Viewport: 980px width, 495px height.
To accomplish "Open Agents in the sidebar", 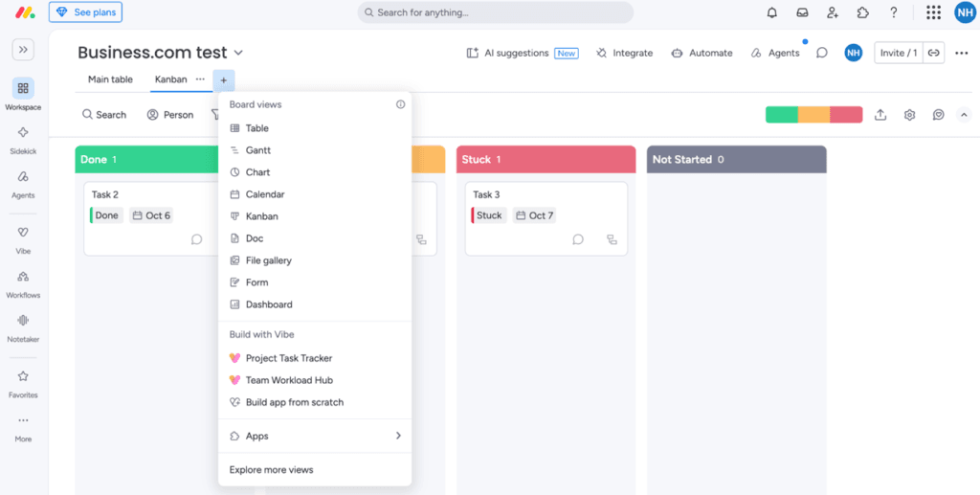I will coord(23,183).
